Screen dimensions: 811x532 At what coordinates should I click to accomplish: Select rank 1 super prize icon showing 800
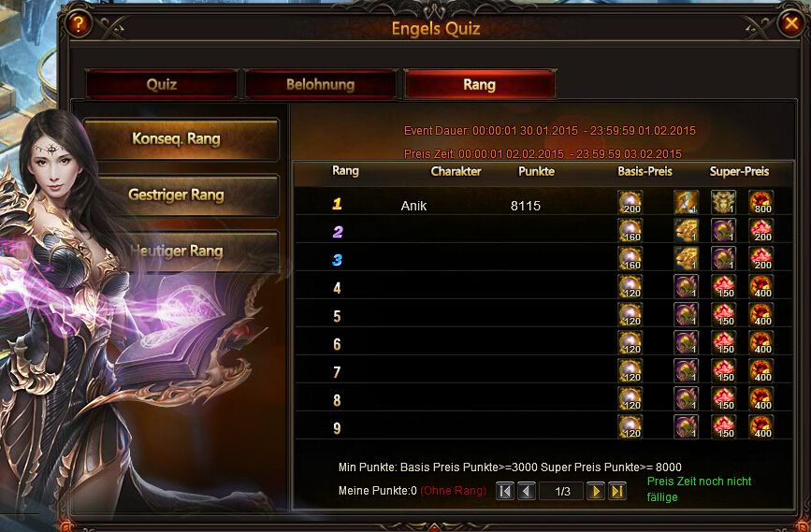tap(760, 202)
